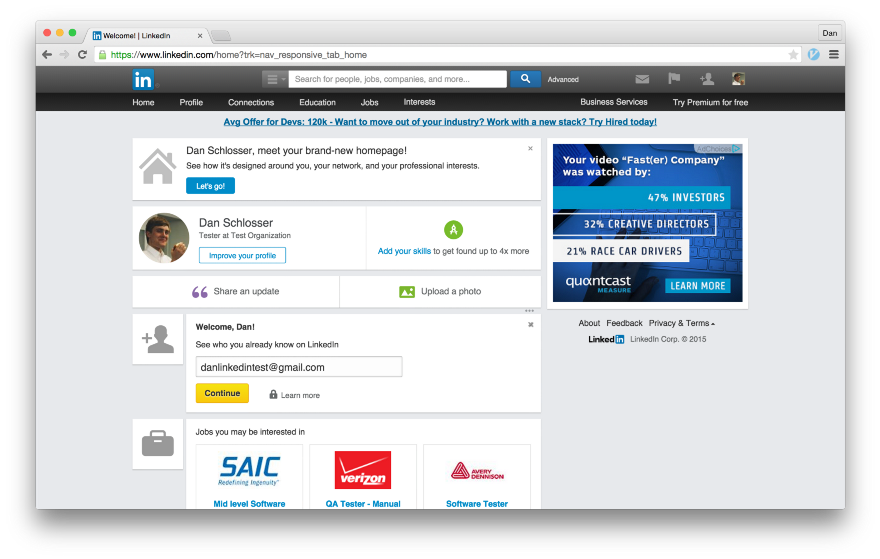Image resolution: width=880 pixels, height=559 pixels.
Task: Open the Chrome hamburger menu
Action: coord(834,54)
